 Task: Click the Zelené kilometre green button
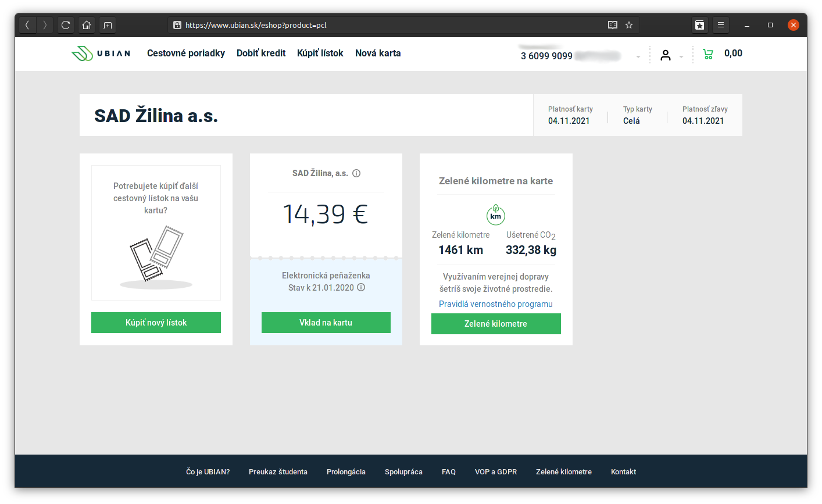tap(496, 324)
